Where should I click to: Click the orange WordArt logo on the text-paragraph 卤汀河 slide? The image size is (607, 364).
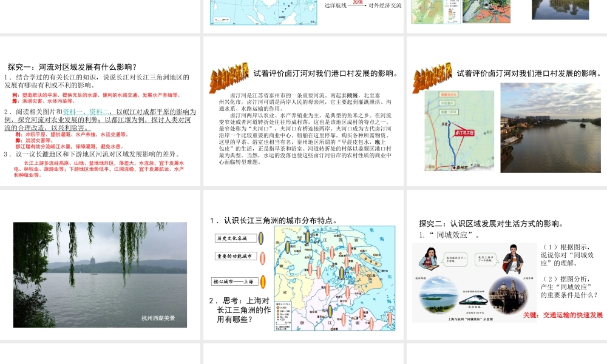click(228, 78)
